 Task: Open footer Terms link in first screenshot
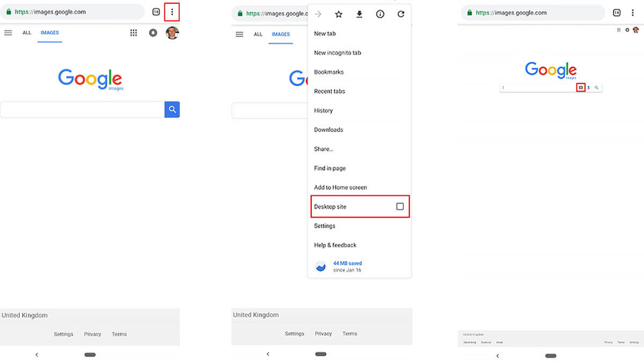(x=119, y=334)
